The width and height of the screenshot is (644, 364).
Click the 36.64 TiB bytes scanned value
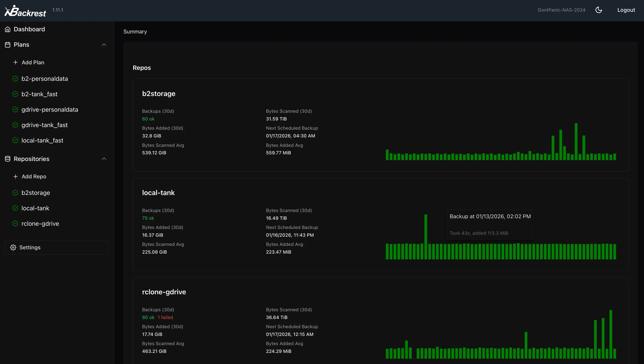point(277,317)
